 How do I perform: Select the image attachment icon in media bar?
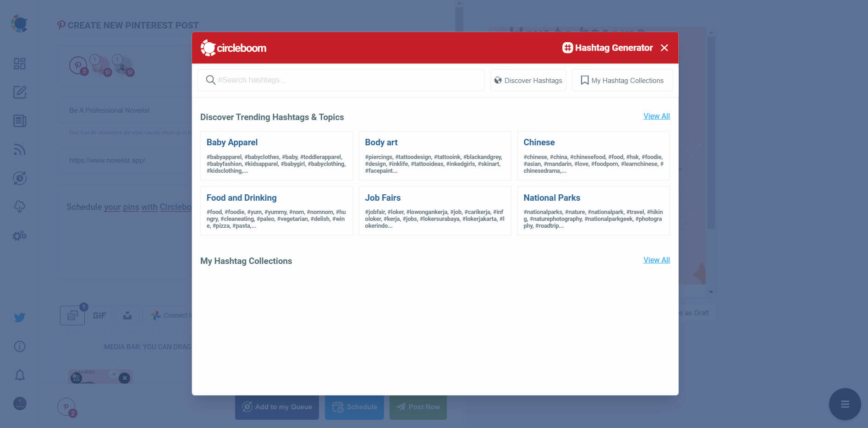point(71,315)
